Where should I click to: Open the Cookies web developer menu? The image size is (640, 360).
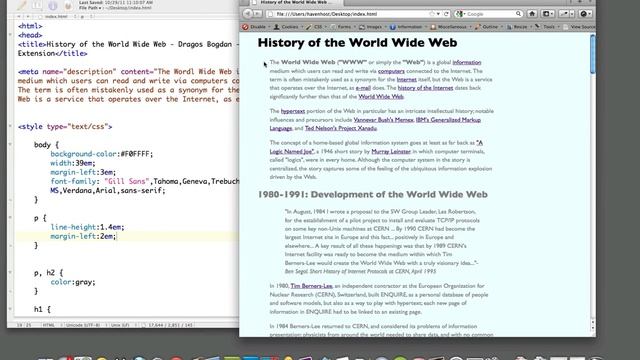[288, 27]
